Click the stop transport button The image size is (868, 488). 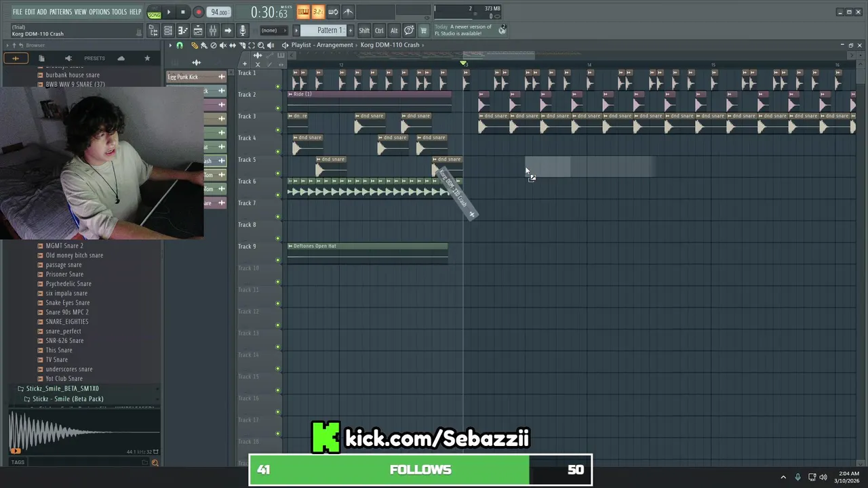(x=182, y=12)
